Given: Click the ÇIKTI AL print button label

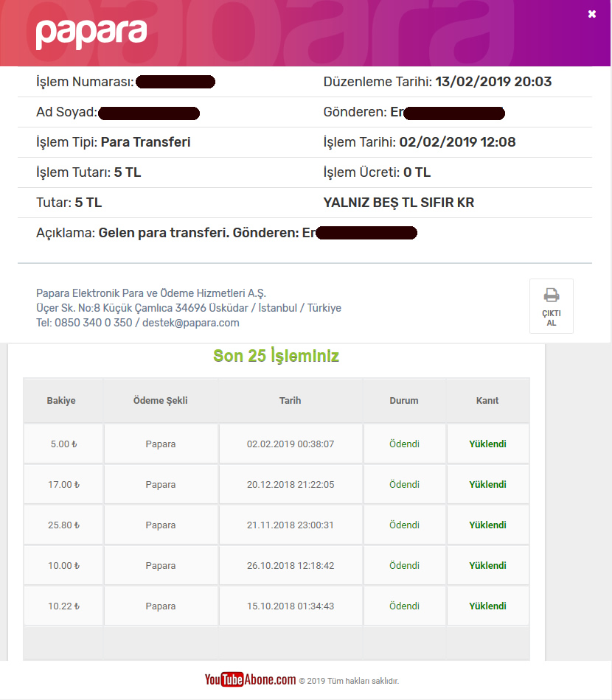Looking at the screenshot, I should point(552,318).
